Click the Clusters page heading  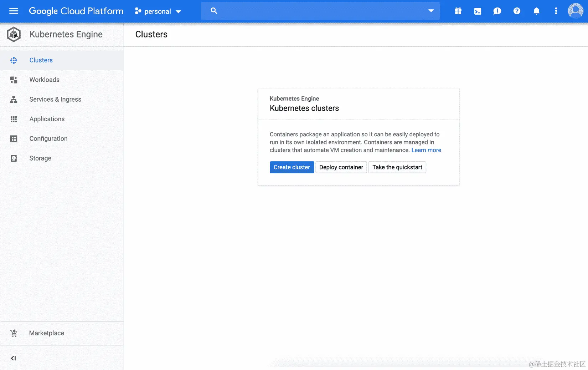pos(151,34)
